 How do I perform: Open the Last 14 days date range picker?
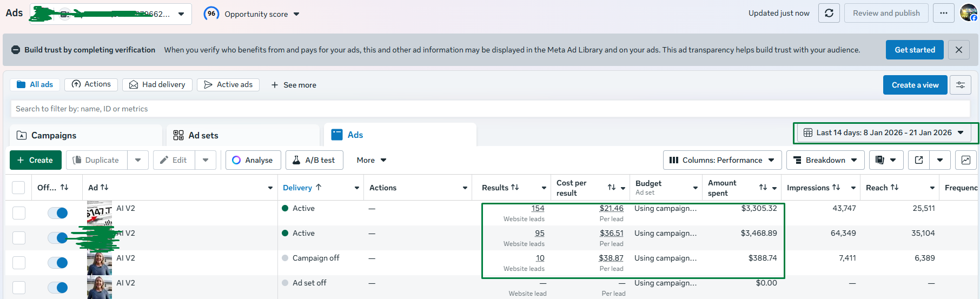click(884, 132)
